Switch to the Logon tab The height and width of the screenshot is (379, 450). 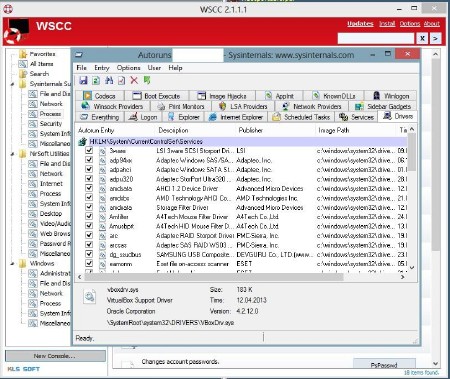tap(143, 117)
